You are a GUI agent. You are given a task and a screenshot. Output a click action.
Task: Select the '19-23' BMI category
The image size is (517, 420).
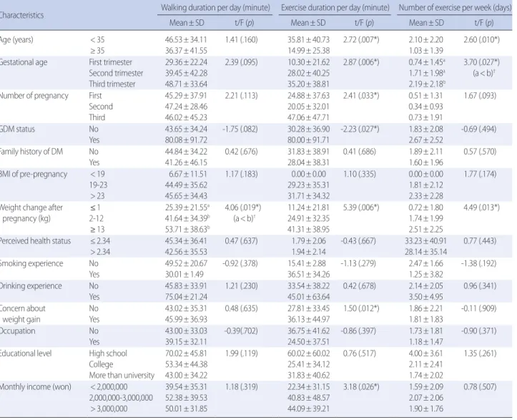(98, 185)
